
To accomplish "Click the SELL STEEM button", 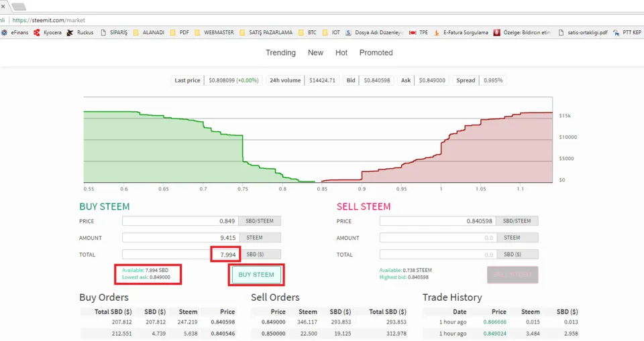I will point(513,275).
